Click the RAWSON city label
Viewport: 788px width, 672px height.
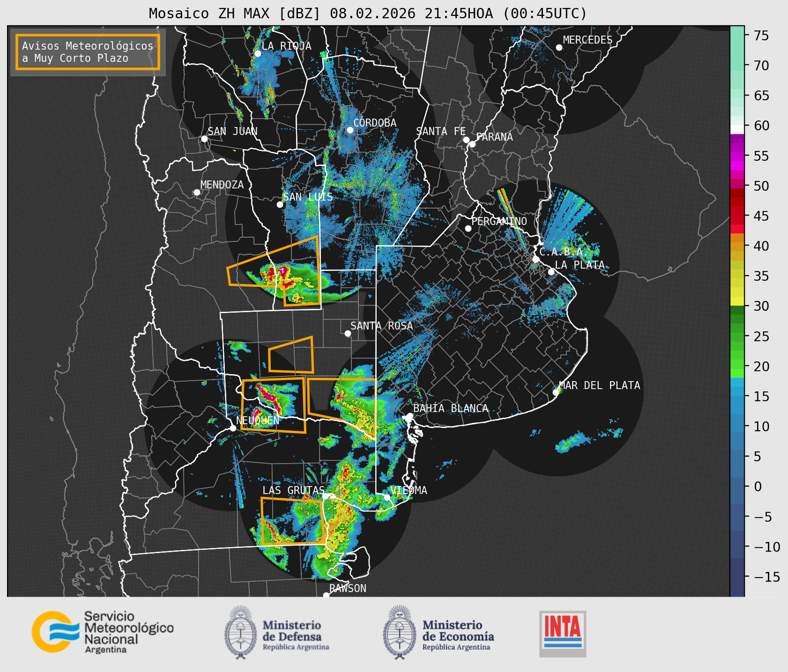[348, 588]
